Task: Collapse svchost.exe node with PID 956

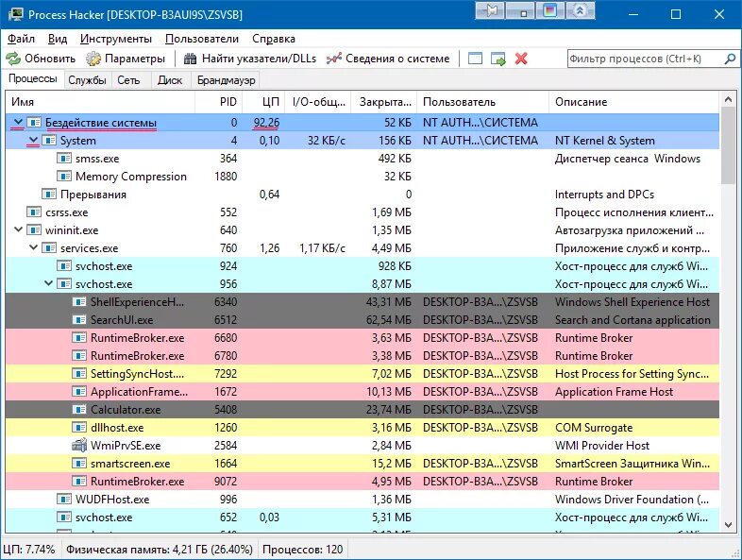Action: [48, 284]
